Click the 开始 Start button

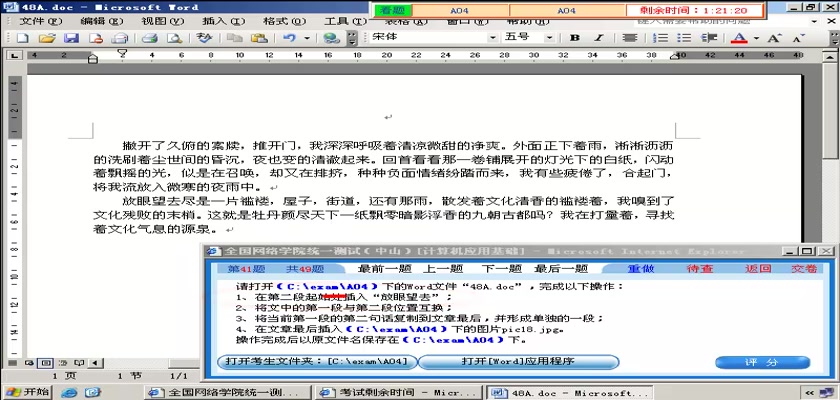coord(27,393)
